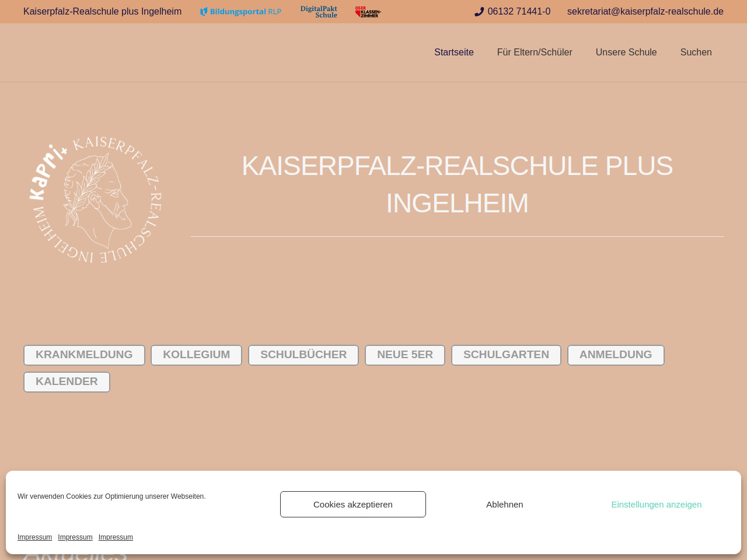Visit the SCHULGARTEN button
747x560 pixels.
point(506,355)
